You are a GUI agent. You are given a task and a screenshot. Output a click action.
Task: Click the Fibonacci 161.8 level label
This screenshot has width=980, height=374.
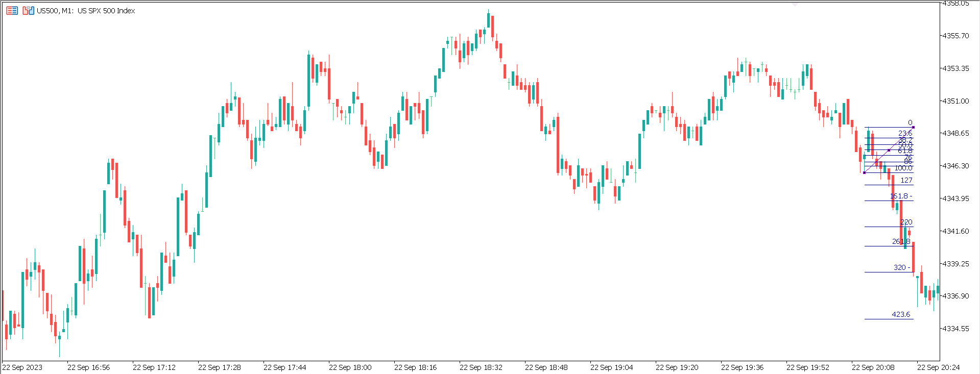click(901, 196)
